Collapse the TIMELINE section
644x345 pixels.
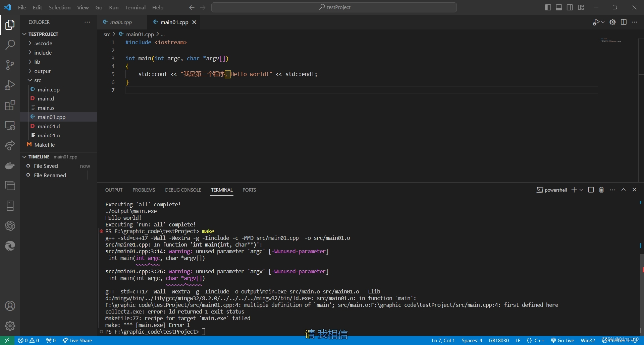(x=59, y=157)
